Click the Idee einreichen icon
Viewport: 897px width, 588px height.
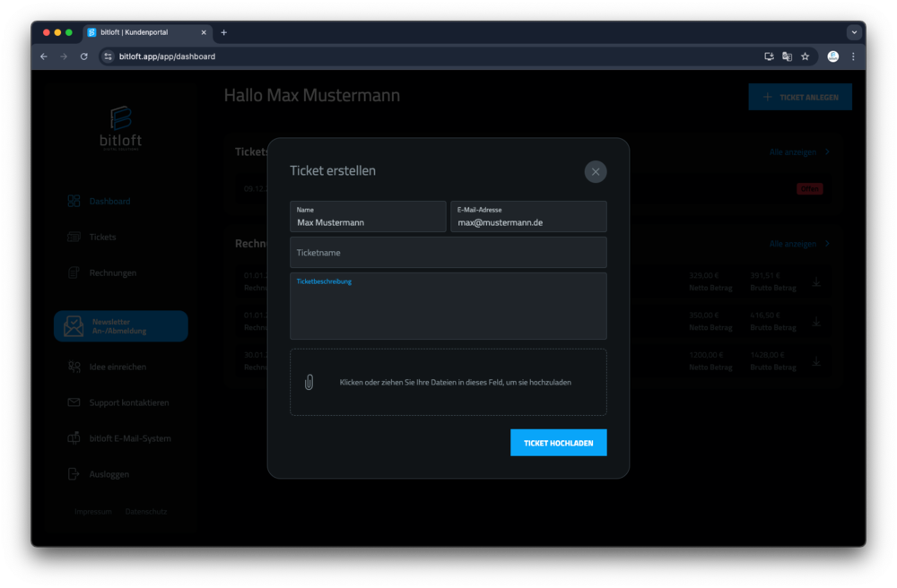74,367
